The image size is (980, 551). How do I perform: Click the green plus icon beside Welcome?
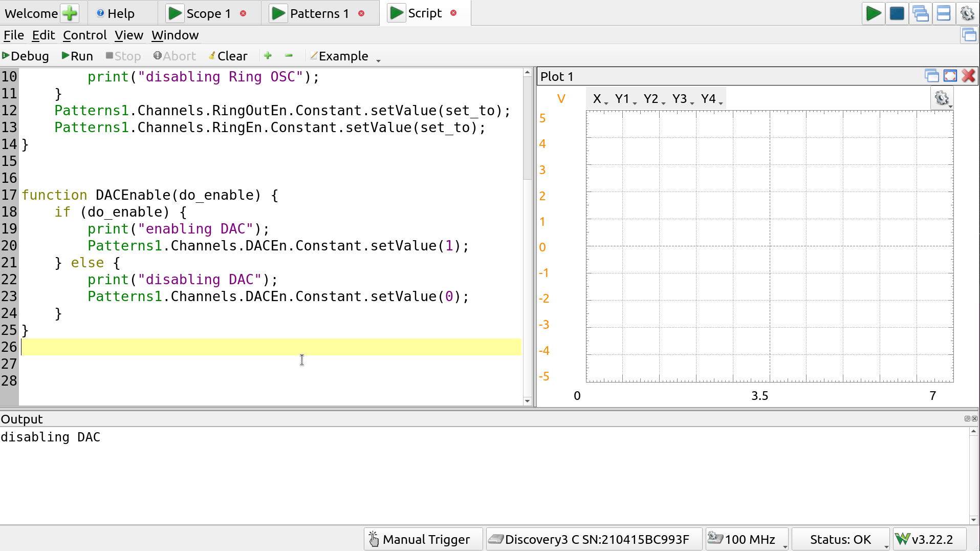coord(70,13)
